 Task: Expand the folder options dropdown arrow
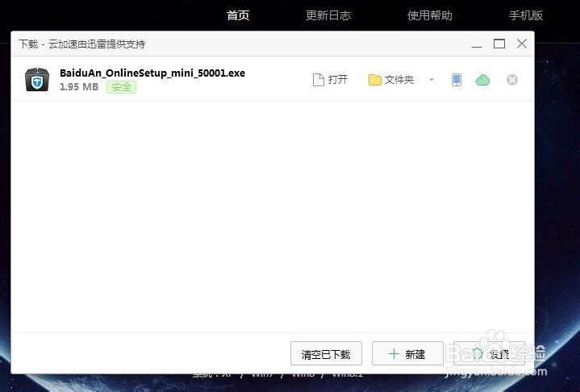432,80
